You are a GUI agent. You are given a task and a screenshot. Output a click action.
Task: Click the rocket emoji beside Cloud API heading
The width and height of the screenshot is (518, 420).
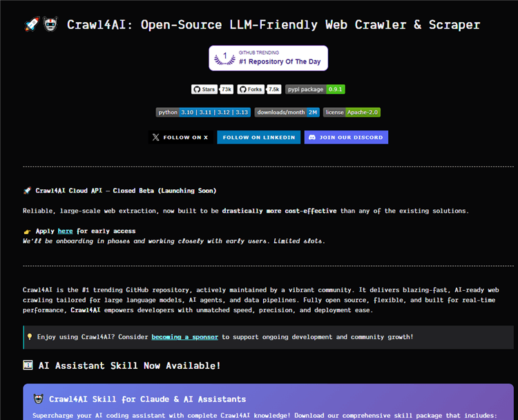[27, 191]
